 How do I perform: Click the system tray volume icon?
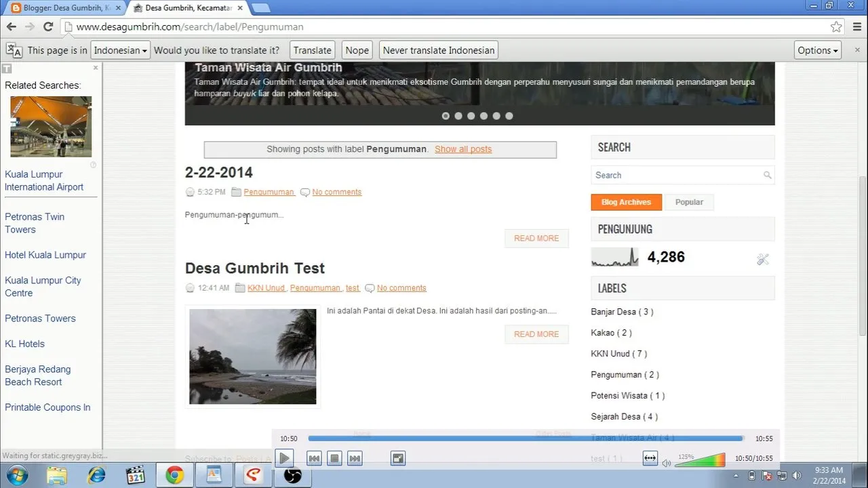pyautogui.click(x=797, y=475)
